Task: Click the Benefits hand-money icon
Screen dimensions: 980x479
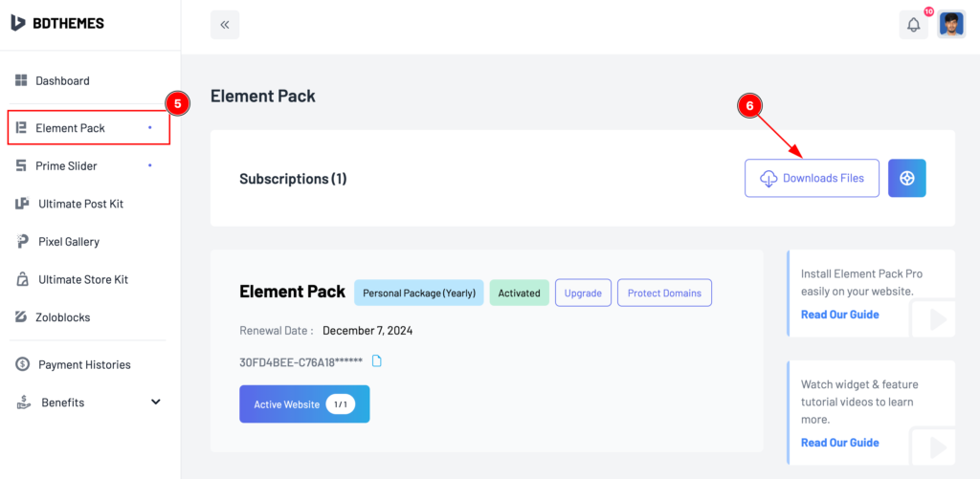Action: pyautogui.click(x=23, y=403)
